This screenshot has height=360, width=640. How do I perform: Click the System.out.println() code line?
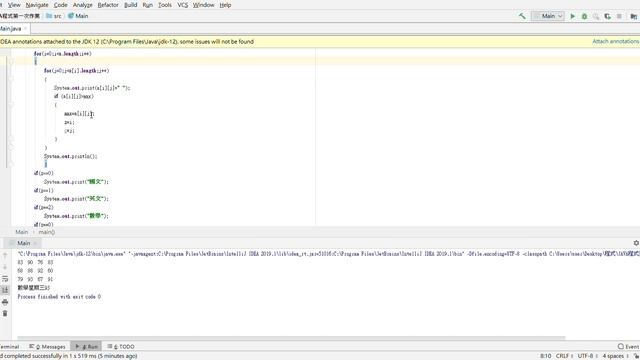tap(71, 156)
